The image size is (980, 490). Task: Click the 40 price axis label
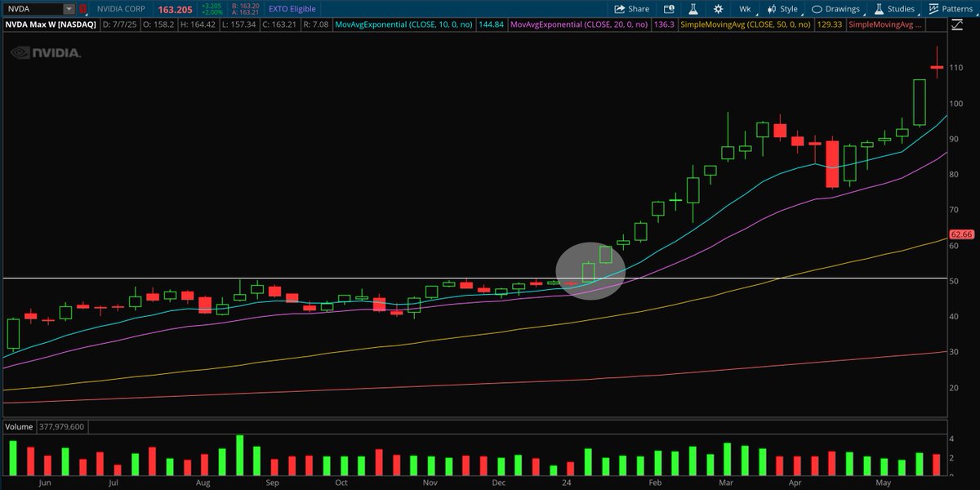(954, 317)
